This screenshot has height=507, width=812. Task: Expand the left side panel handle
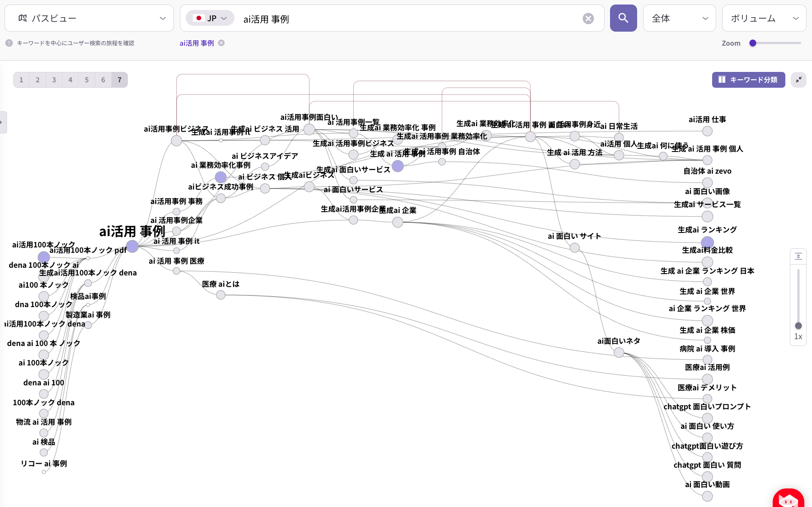(3, 122)
